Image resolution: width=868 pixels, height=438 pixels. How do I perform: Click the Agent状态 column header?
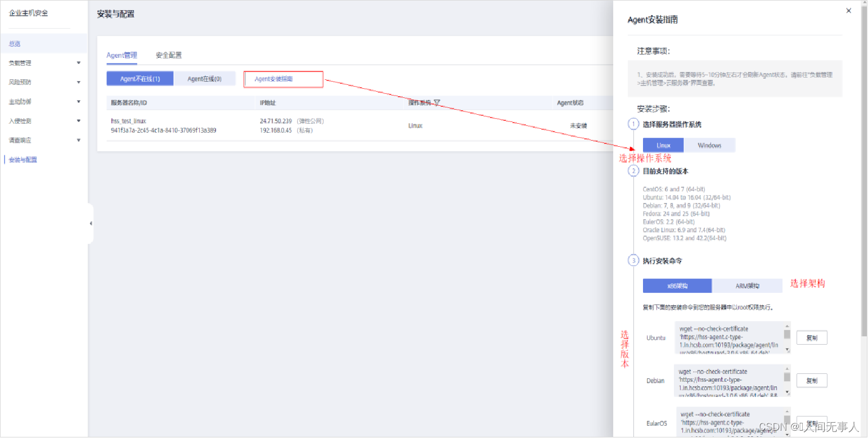570,103
